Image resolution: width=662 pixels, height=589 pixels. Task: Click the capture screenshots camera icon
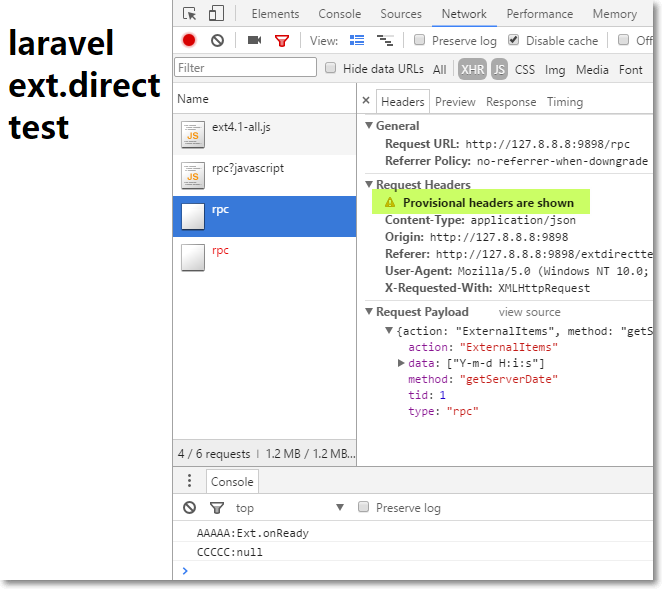254,40
